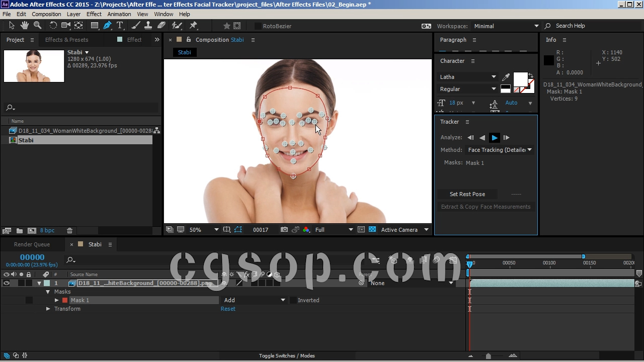The height and width of the screenshot is (362, 644).
Task: Toggle mask and shape path visibility icon
Action: click(x=238, y=230)
